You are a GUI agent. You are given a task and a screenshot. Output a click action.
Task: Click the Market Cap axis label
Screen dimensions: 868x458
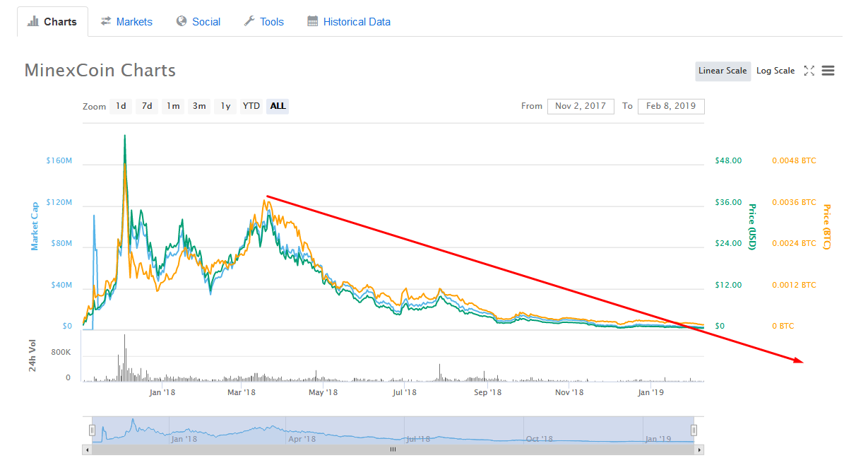point(34,226)
